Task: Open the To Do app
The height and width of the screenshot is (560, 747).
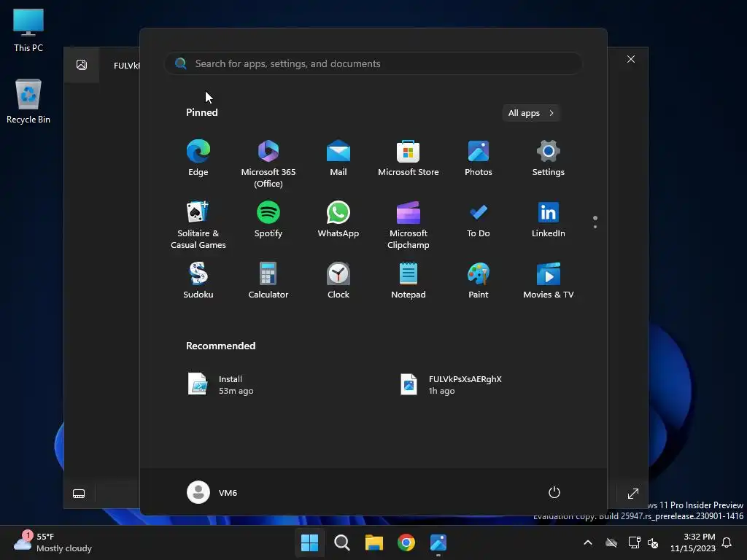Action: tap(479, 219)
